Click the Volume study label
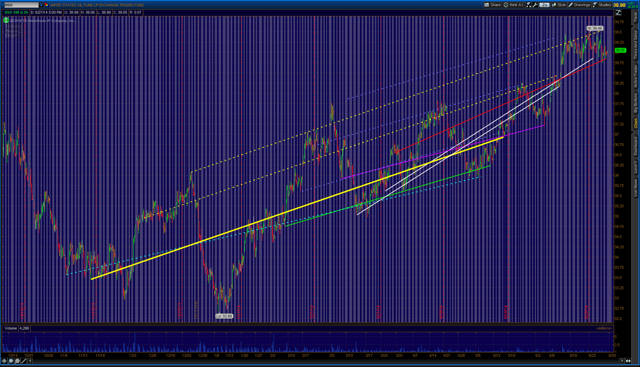This screenshot has height=367, width=640. [11, 328]
